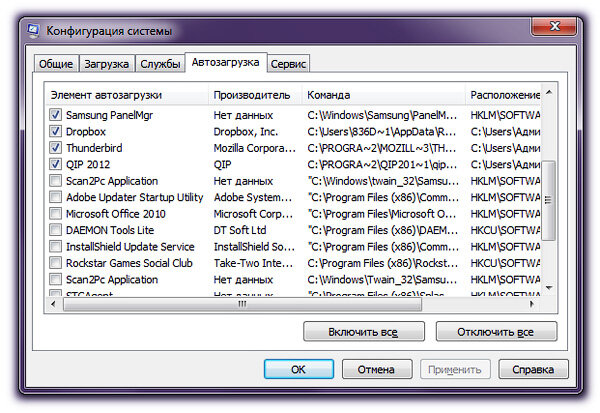Click the Take-Two Inte... manufacturer cell
The height and width of the screenshot is (413, 600).
coord(253,263)
